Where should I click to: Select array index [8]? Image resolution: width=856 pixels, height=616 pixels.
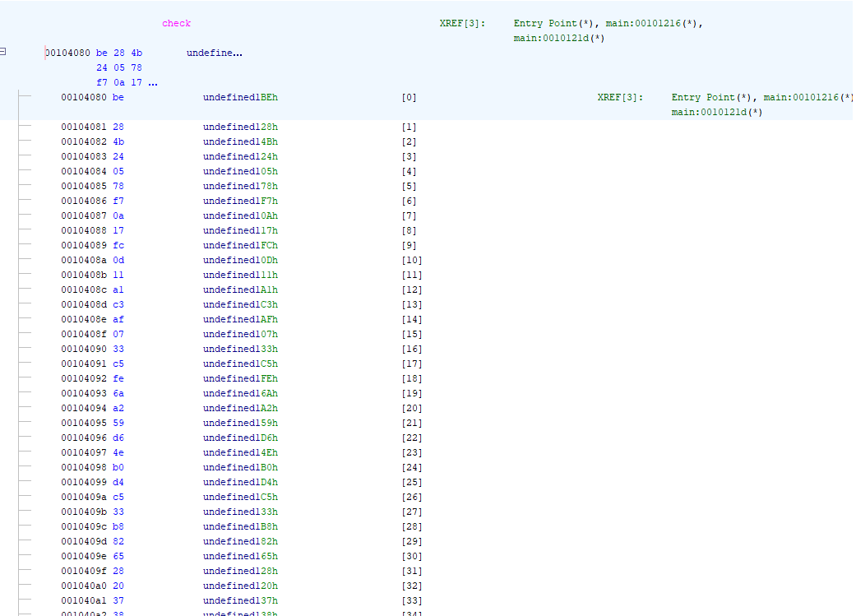tap(409, 230)
